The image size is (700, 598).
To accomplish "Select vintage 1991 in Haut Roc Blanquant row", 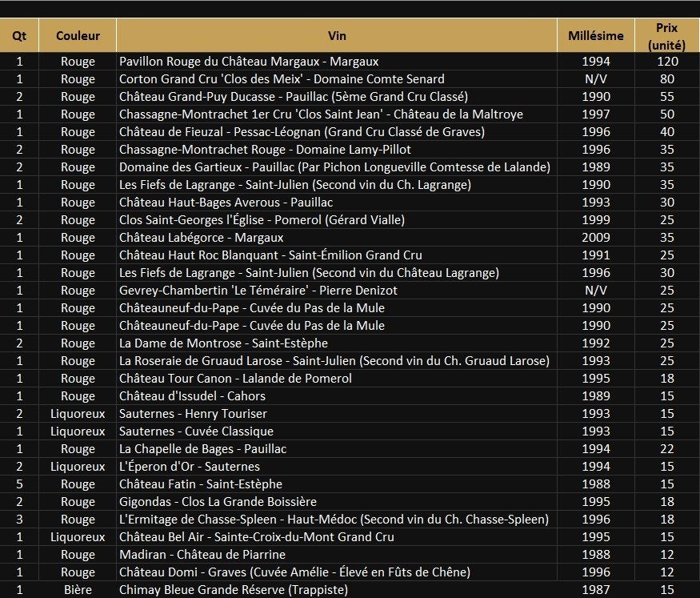I will [x=595, y=255].
